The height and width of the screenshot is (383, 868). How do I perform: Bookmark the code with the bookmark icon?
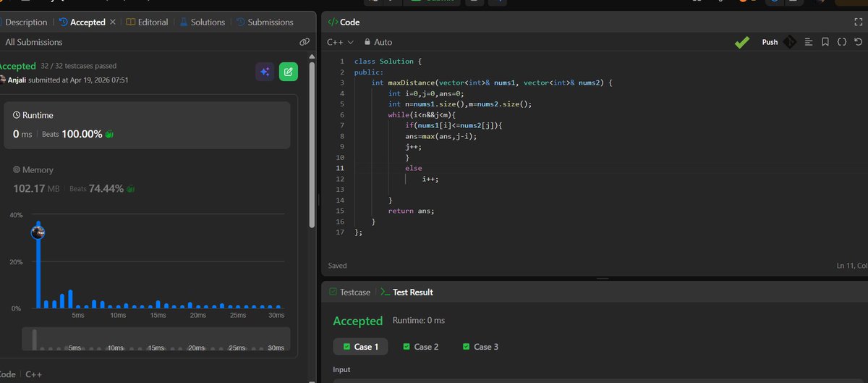(x=825, y=42)
